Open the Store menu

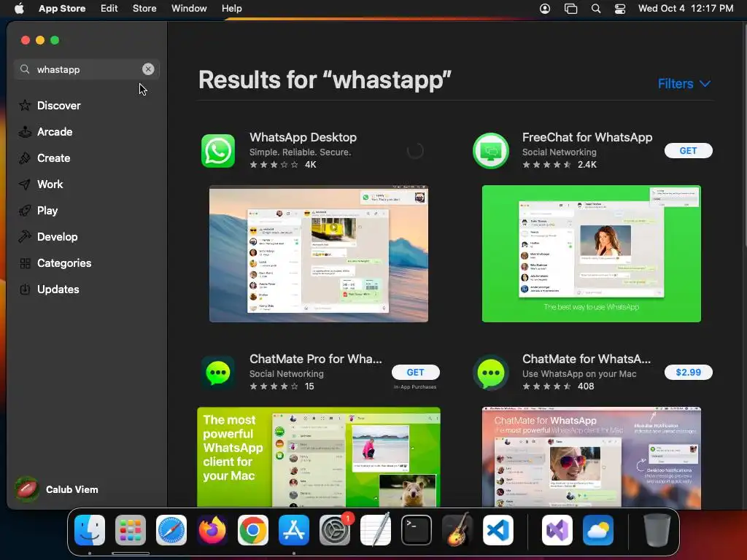tap(144, 9)
